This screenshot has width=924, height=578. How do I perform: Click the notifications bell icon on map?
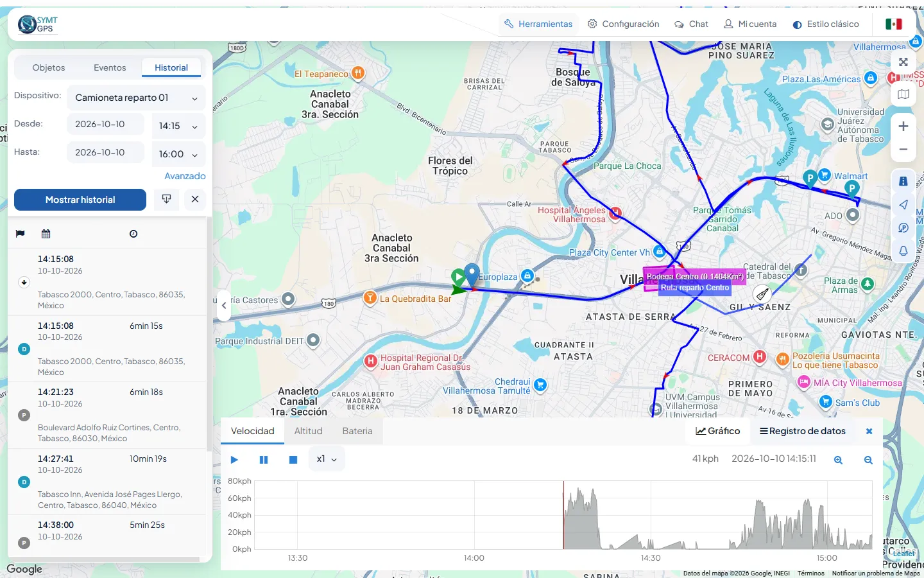tap(903, 251)
